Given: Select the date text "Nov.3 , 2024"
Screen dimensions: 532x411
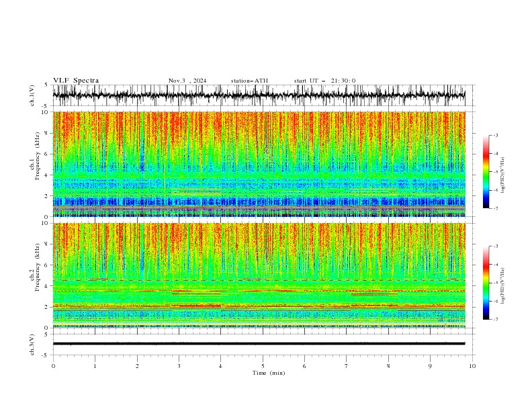Looking at the screenshot, I should pyautogui.click(x=187, y=81).
